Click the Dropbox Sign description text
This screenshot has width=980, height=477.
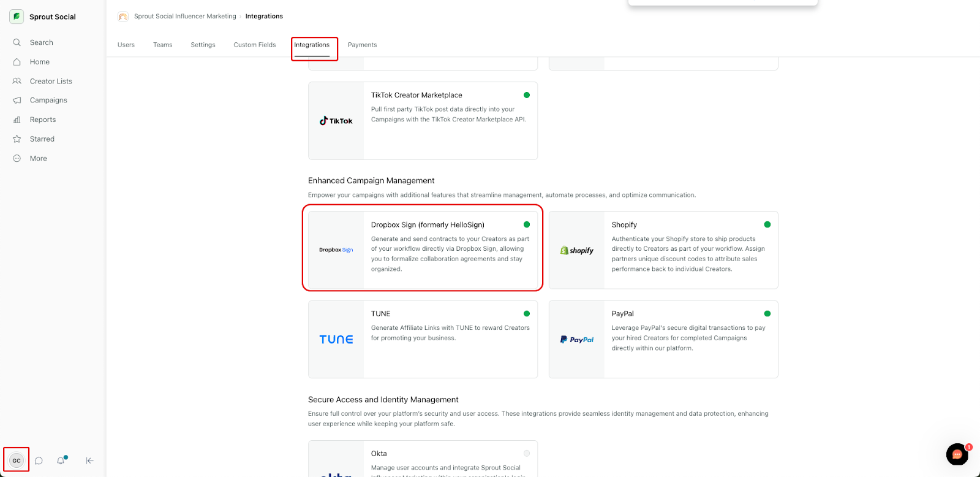click(x=450, y=254)
